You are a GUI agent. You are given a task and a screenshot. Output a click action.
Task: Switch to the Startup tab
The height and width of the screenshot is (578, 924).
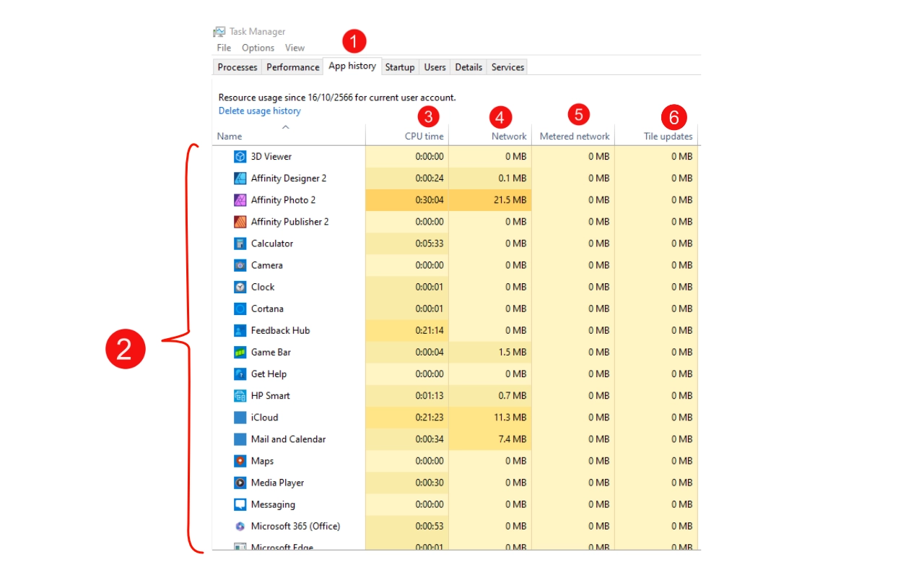click(399, 67)
